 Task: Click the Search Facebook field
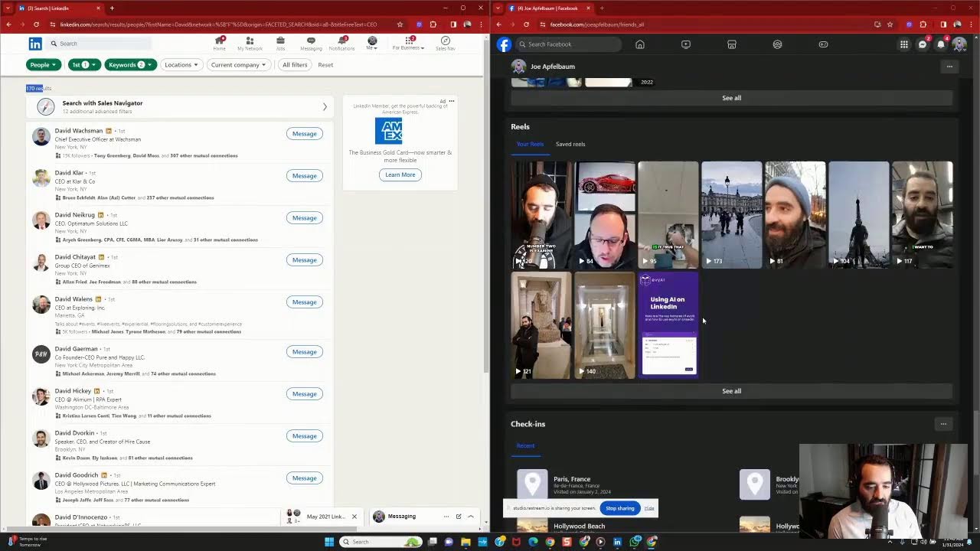tap(567, 44)
